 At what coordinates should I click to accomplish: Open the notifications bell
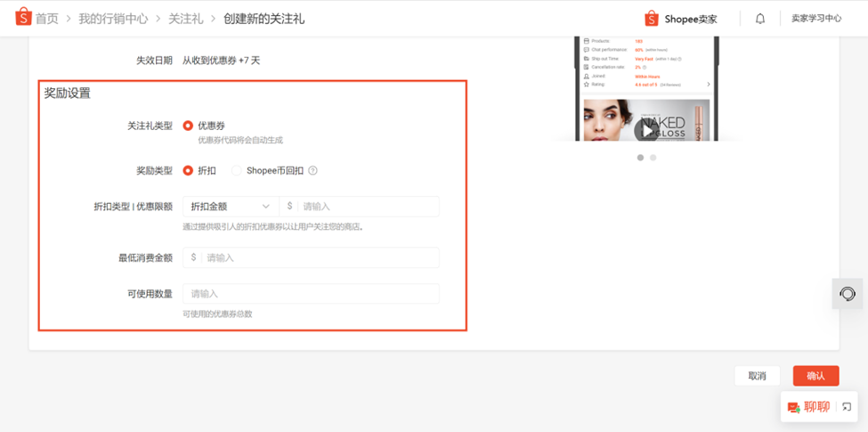759,19
